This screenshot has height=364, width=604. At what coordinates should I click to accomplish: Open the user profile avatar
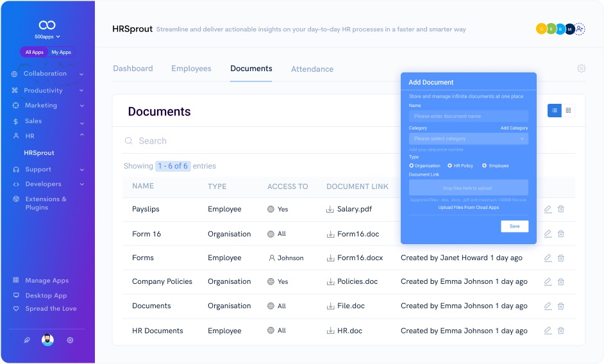[x=47, y=340]
